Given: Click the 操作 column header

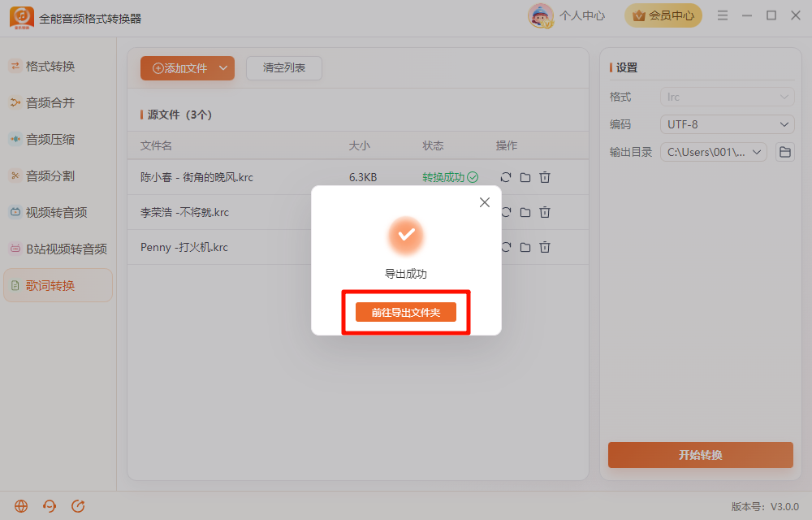Looking at the screenshot, I should (x=507, y=145).
